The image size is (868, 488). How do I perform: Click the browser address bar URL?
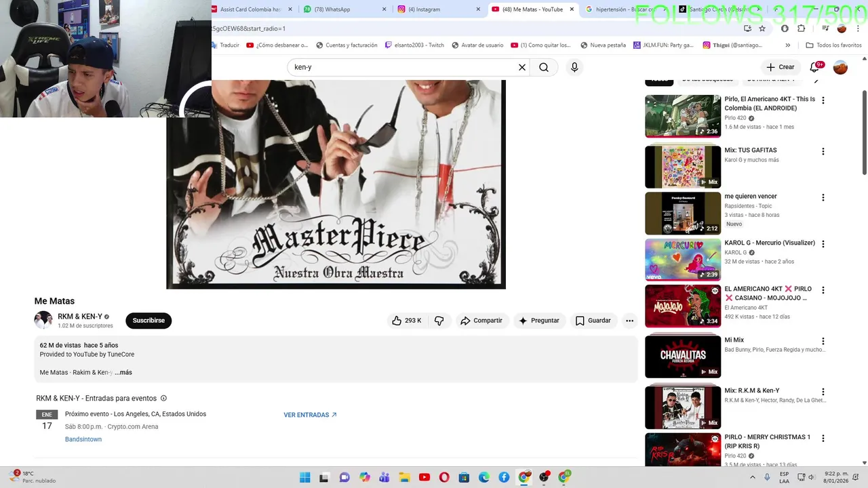(x=248, y=28)
